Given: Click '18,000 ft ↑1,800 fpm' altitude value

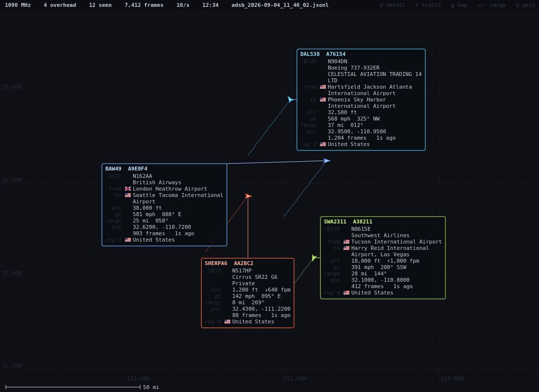Looking at the screenshot, I should [x=385, y=261].
